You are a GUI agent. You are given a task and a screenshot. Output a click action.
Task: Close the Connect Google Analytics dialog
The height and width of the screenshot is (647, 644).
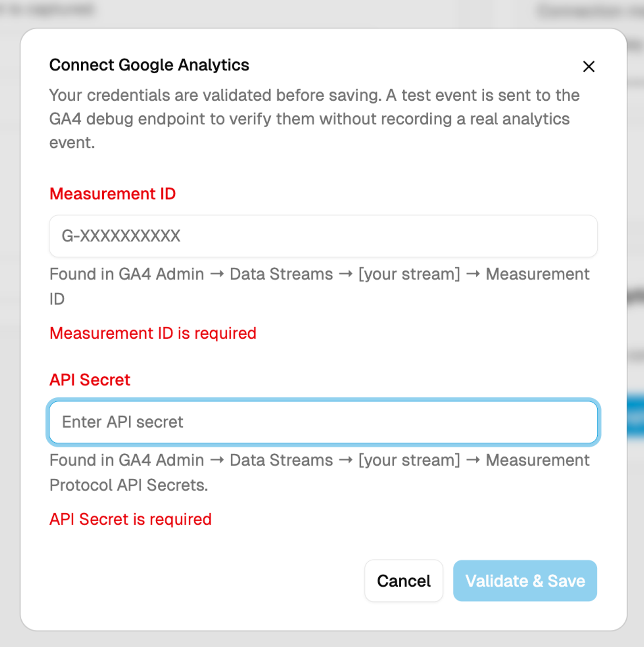tap(588, 66)
